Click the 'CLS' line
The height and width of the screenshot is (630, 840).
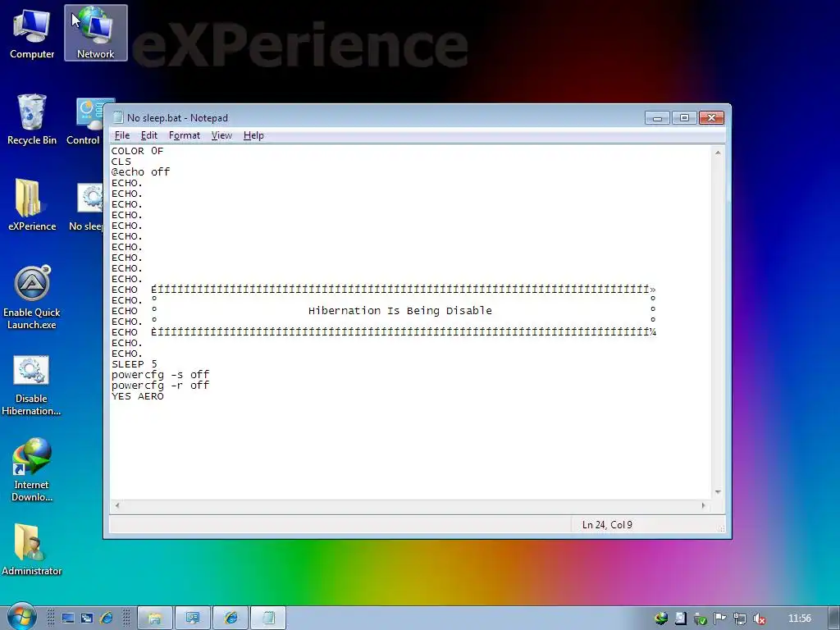[x=121, y=162]
